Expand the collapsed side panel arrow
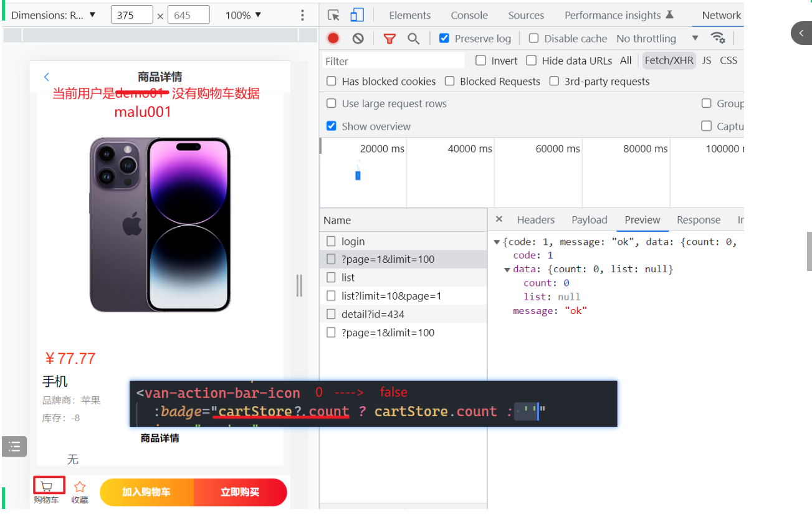Screen dimensions: 812x519 click(801, 33)
